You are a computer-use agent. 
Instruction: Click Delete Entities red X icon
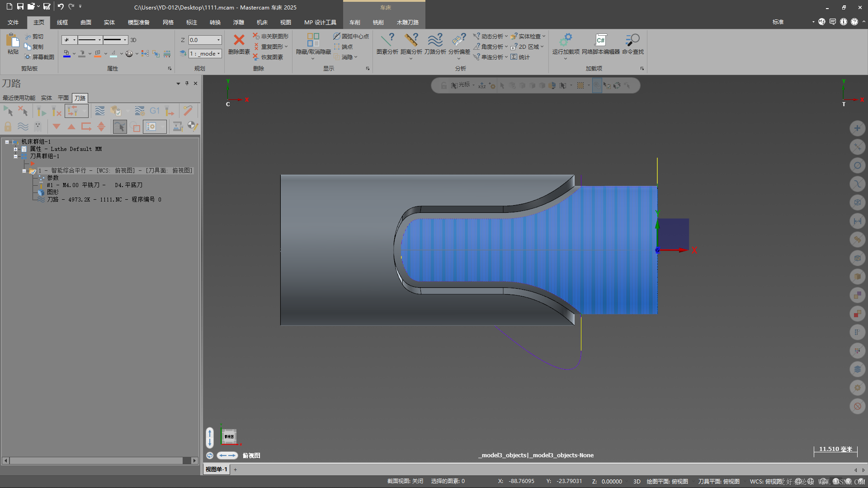pos(239,40)
